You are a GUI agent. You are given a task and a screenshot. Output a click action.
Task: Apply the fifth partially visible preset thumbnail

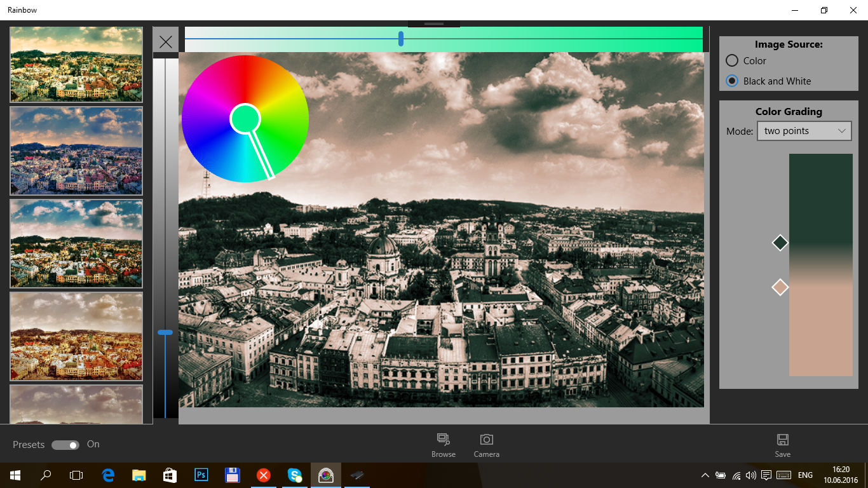(x=76, y=404)
